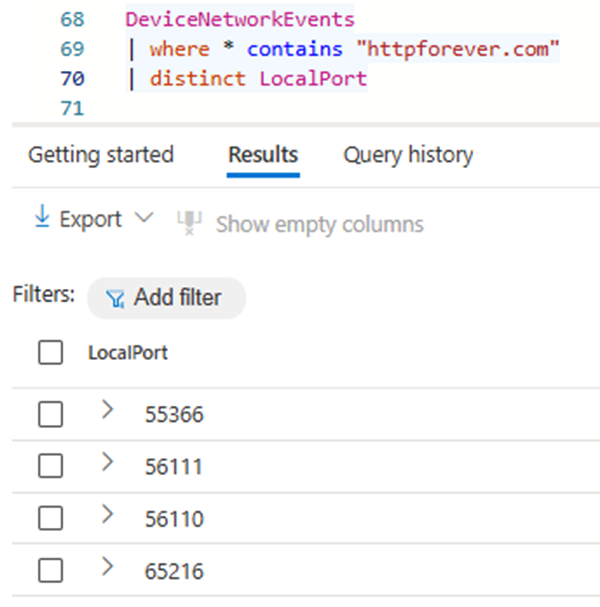
Task: Switch to the Getting started tab
Action: 100,155
